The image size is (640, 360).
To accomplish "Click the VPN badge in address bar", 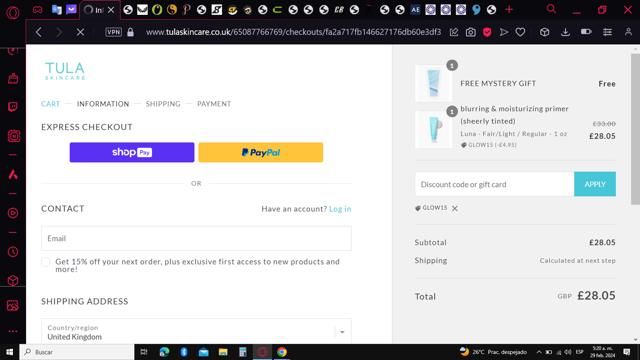I will tap(113, 32).
